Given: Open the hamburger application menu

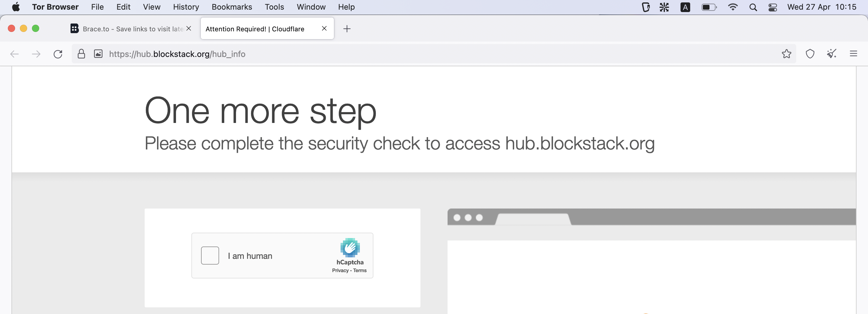Looking at the screenshot, I should [x=853, y=54].
